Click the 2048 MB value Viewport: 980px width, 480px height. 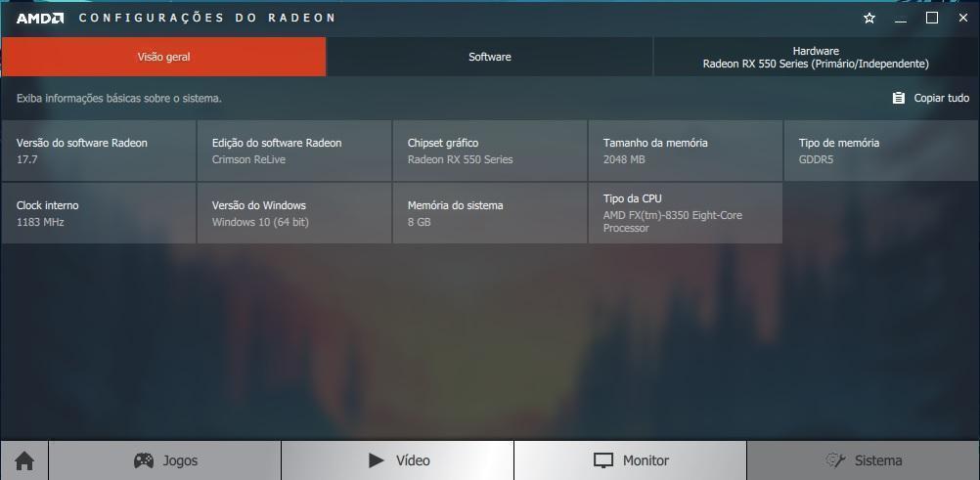(624, 159)
